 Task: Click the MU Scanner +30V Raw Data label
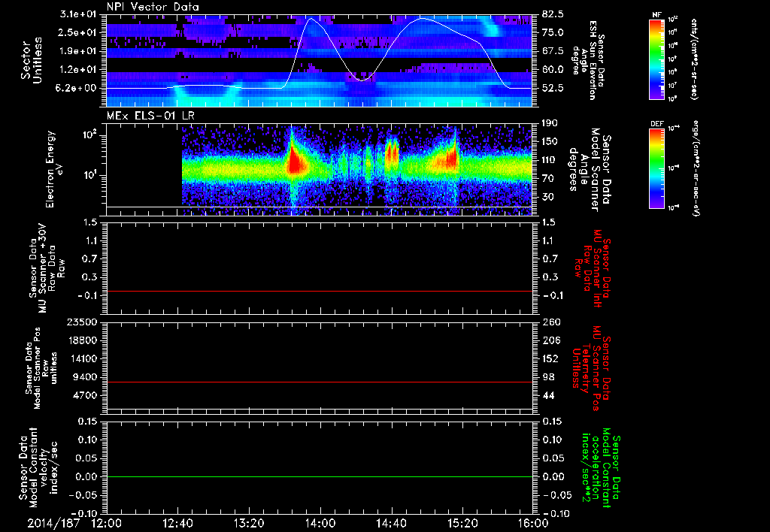pyautogui.click(x=47, y=268)
